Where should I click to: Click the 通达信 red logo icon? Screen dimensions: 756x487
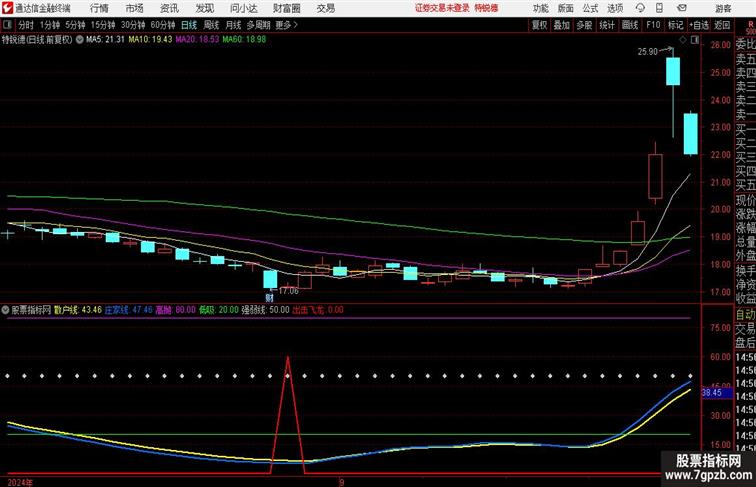[x=7, y=8]
